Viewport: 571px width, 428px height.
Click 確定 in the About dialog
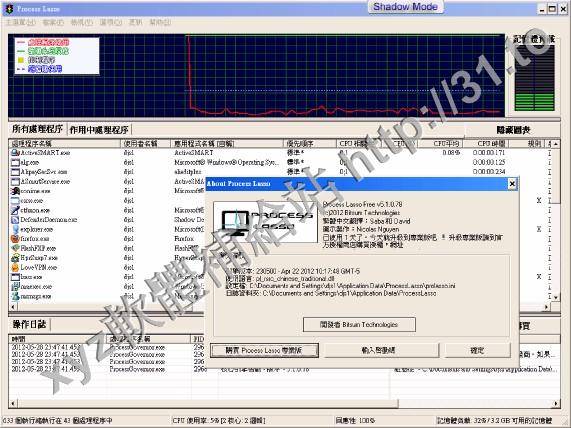[x=477, y=350]
